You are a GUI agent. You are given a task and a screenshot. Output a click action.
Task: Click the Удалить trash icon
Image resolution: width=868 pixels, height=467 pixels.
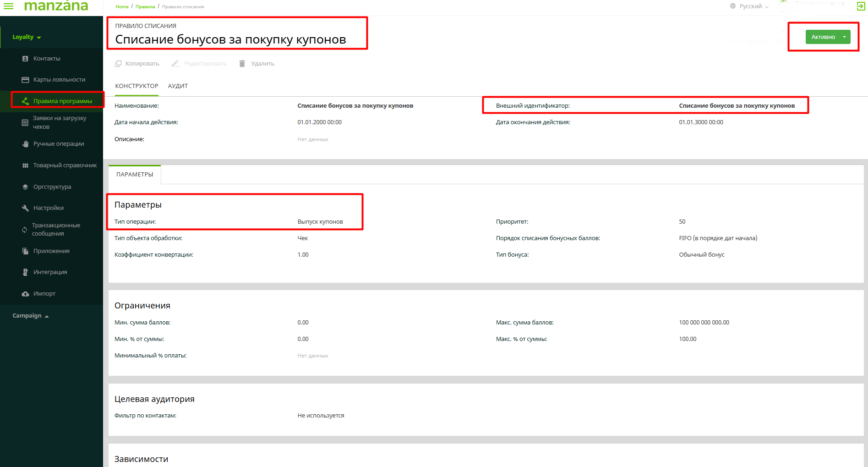[242, 64]
